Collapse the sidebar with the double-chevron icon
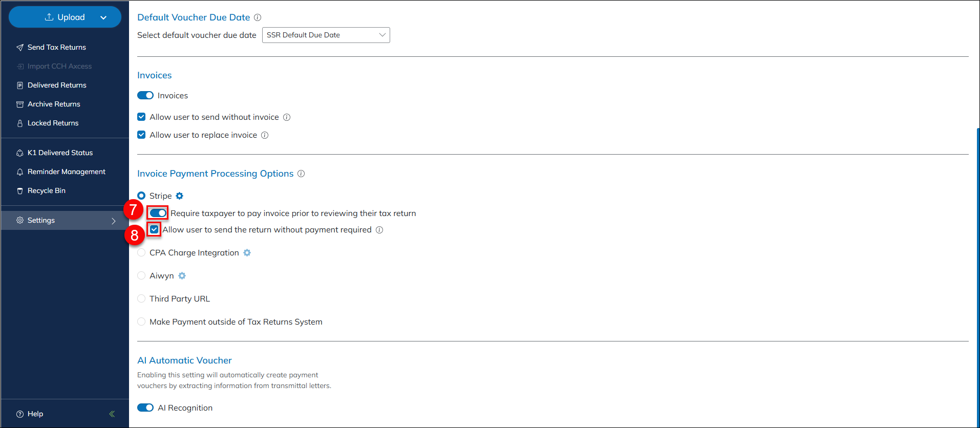 click(112, 414)
